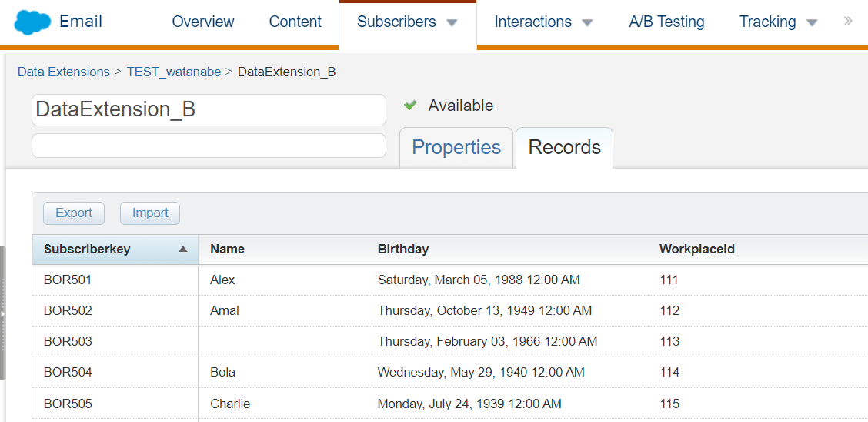
Task: Click the Subscriberkey sort ascending arrow
Action: pyautogui.click(x=182, y=250)
